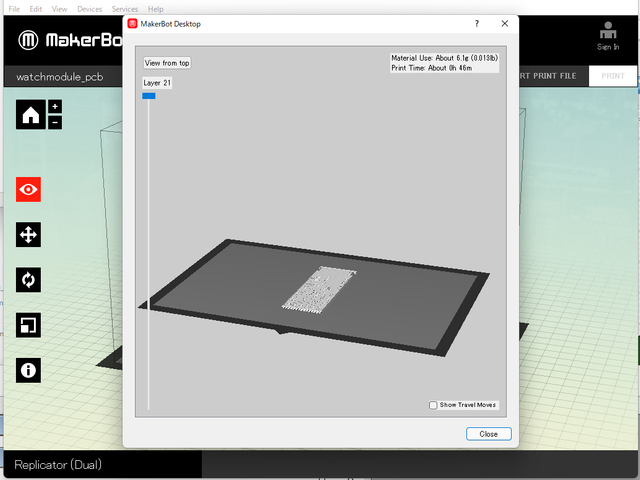
Task: Open the Help menu
Action: (156, 9)
